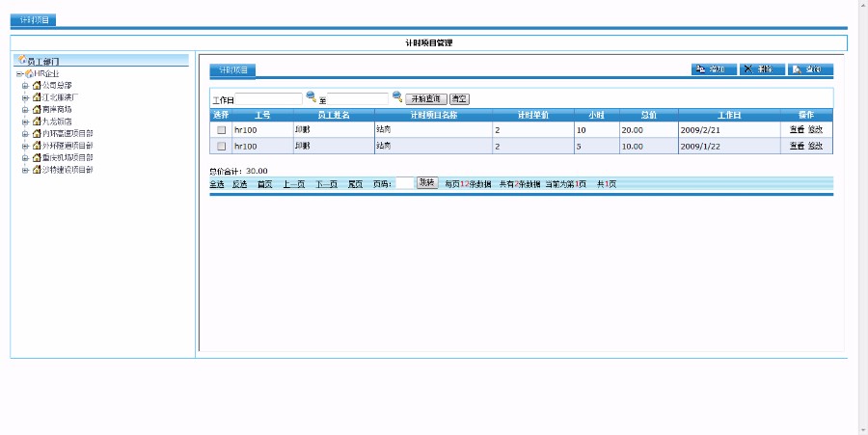Expand the 沙特建设项目部 tree node
This screenshot has width=868, height=435.
click(25, 171)
